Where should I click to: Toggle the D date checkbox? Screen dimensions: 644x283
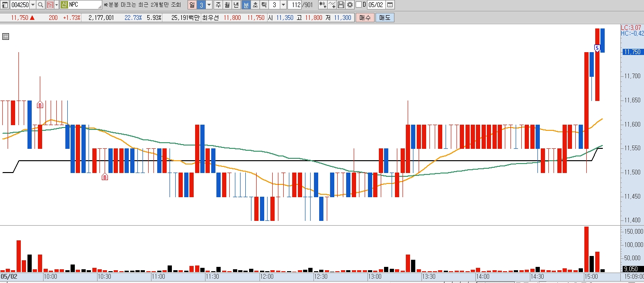(358, 5)
